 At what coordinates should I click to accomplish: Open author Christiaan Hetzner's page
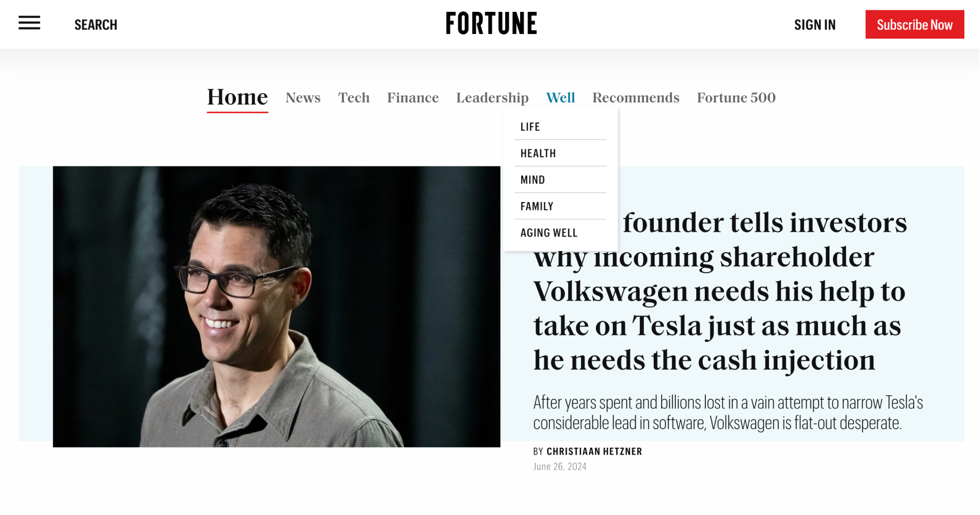594,451
